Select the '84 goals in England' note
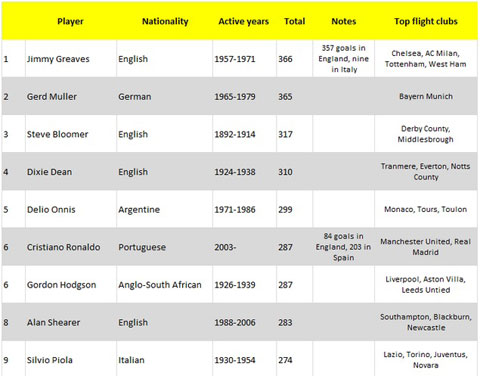 pyautogui.click(x=344, y=247)
